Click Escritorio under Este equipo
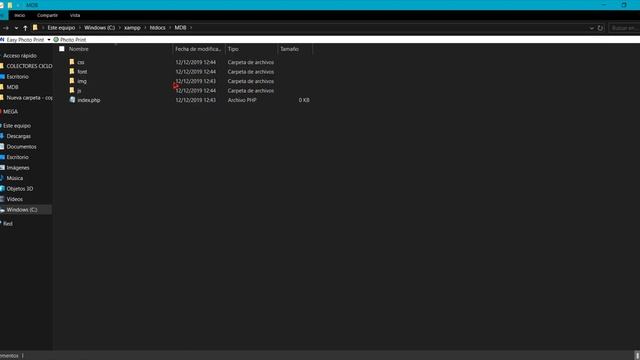The image size is (640, 360). 17,157
